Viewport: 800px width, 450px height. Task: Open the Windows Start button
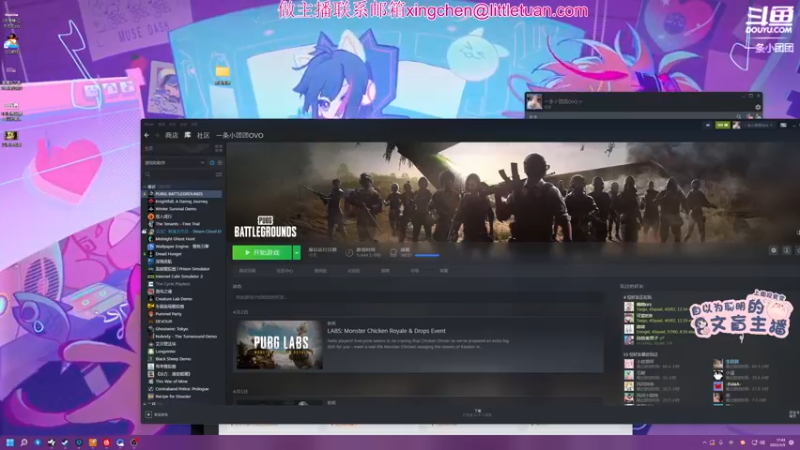click(x=10, y=442)
